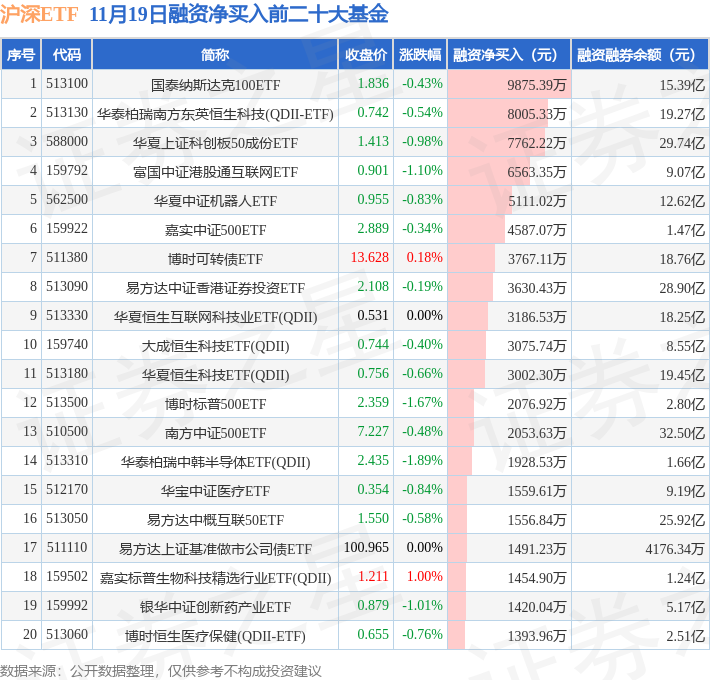
Task: Select 国泰纳斯达克100ETF name cell
Action: click(x=215, y=85)
